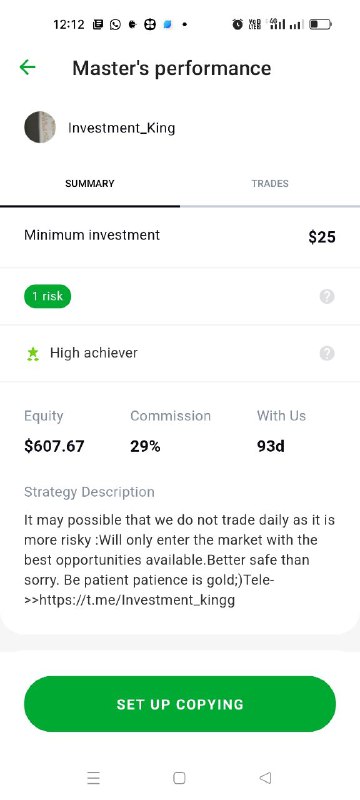This screenshot has height=800, width=360.
Task: Tap the Android recent apps menu icon
Action: [x=94, y=778]
